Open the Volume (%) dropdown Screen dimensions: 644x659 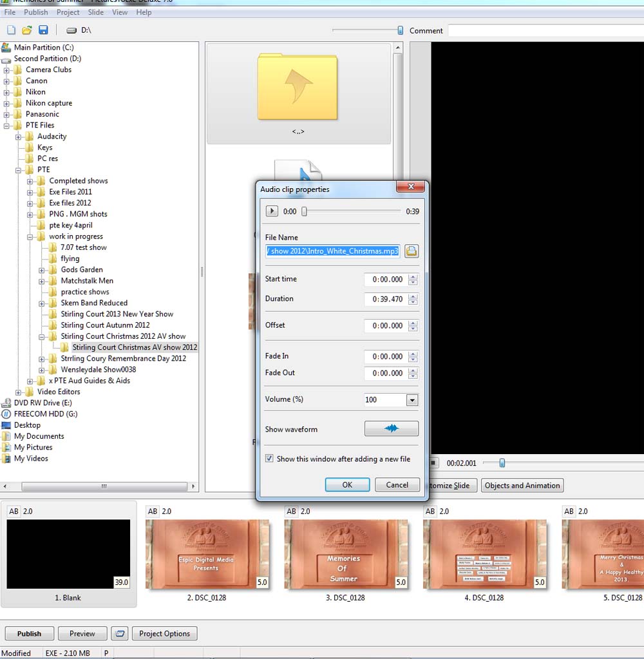point(412,400)
